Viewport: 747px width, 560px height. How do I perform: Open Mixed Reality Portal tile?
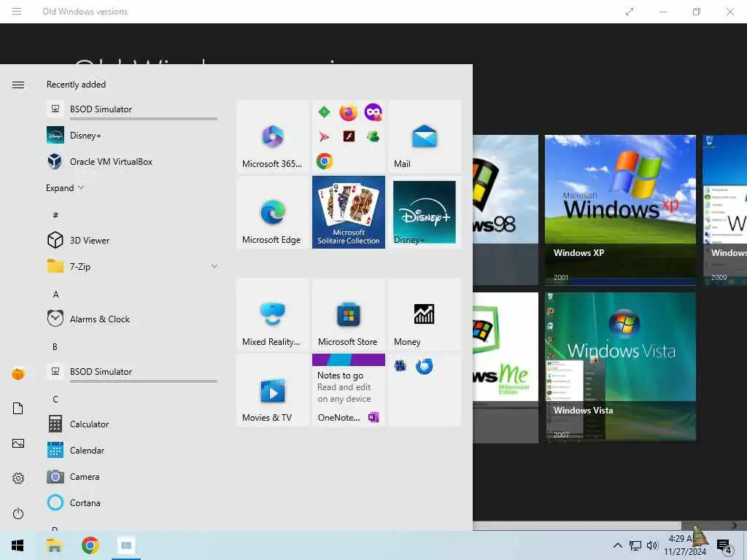click(273, 315)
